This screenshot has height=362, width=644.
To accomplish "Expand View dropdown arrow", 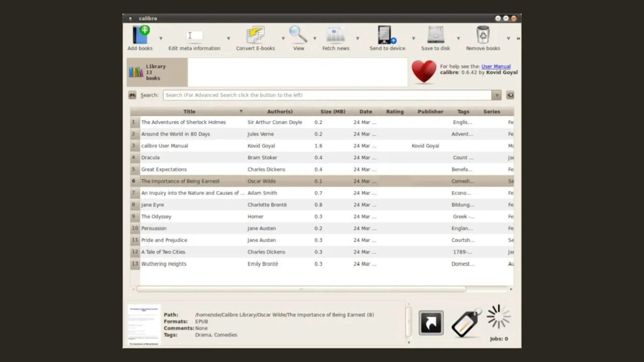I will (314, 38).
